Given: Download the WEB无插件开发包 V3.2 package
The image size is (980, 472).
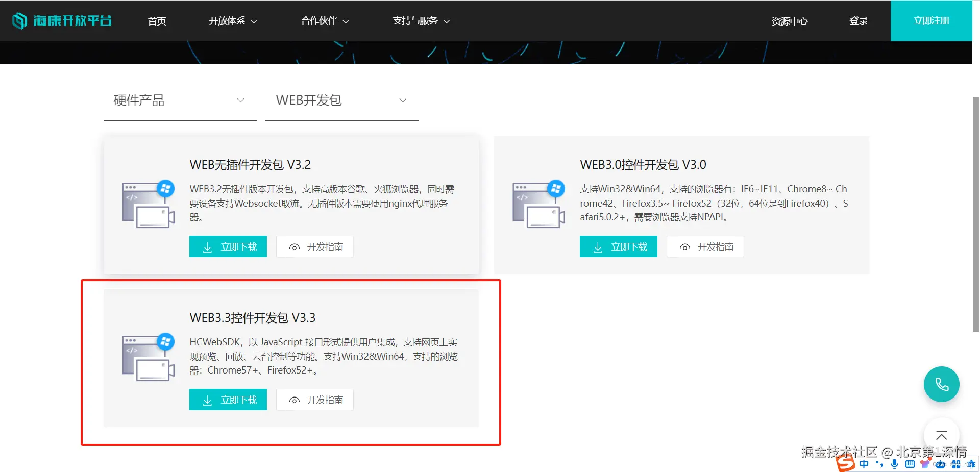Looking at the screenshot, I should pyautogui.click(x=228, y=247).
